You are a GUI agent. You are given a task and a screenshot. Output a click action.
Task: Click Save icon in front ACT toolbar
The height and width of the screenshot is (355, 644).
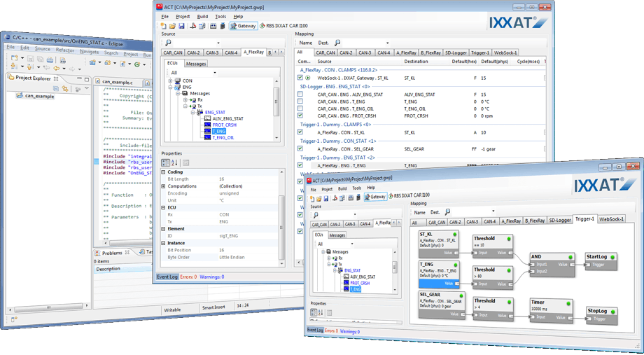[325, 198]
